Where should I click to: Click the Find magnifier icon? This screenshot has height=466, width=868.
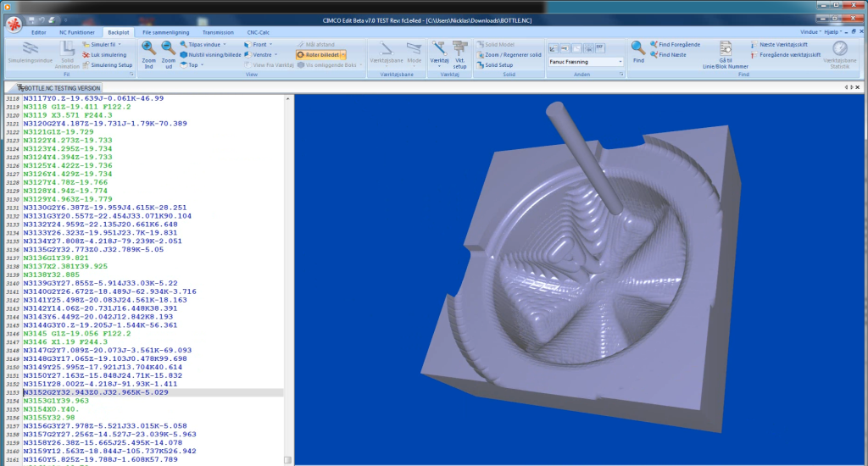[638, 50]
